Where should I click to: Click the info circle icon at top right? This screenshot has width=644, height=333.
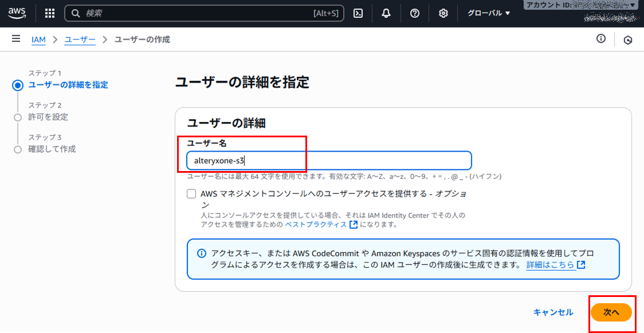(601, 39)
